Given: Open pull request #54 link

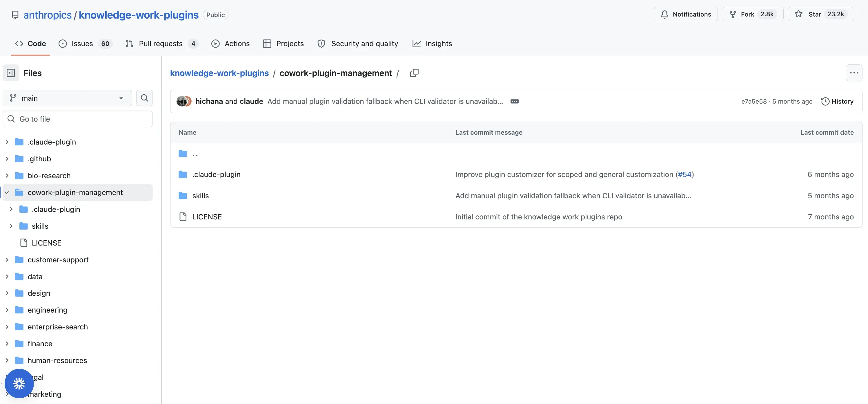Looking at the screenshot, I should pos(684,174).
